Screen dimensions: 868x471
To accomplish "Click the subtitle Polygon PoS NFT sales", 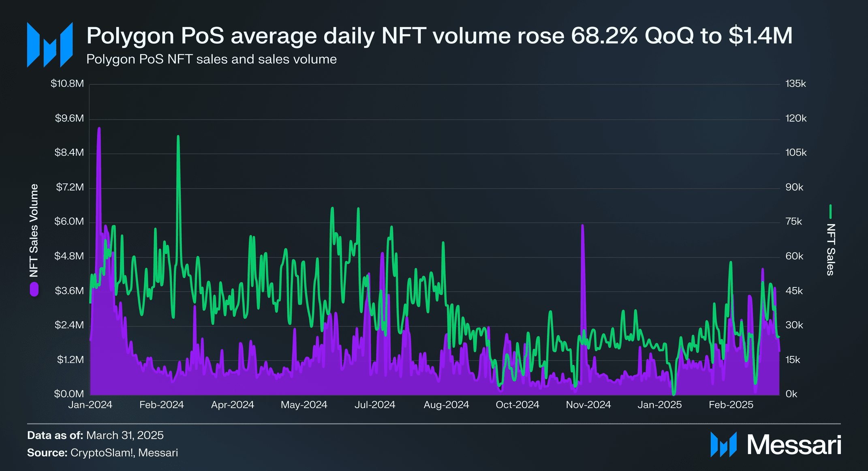I will [x=211, y=60].
